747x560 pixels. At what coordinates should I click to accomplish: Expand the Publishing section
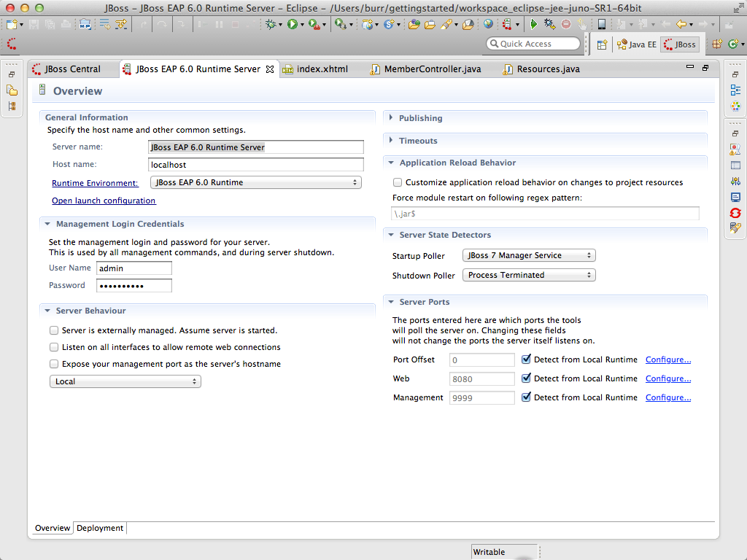pyautogui.click(x=391, y=117)
